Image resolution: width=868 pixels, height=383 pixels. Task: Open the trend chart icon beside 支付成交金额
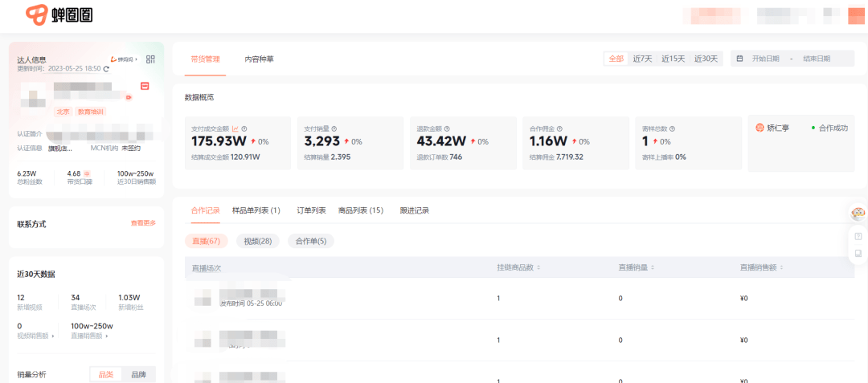pos(235,128)
